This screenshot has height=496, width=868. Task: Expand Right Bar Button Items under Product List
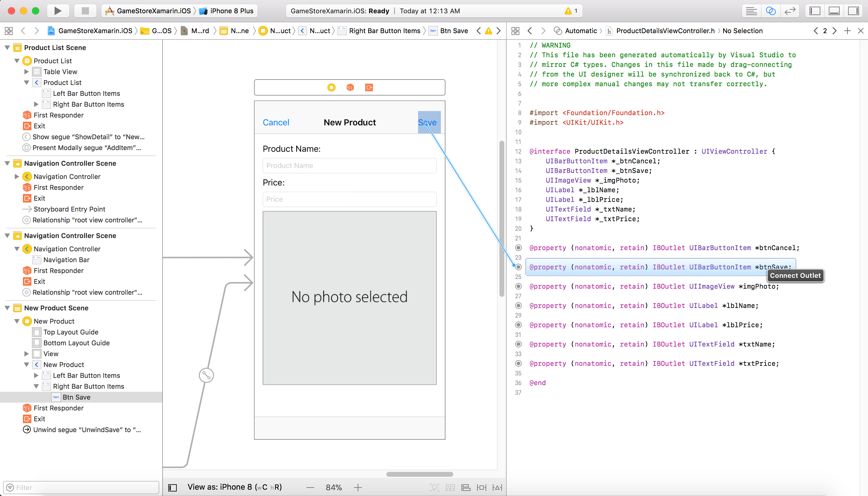36,105
